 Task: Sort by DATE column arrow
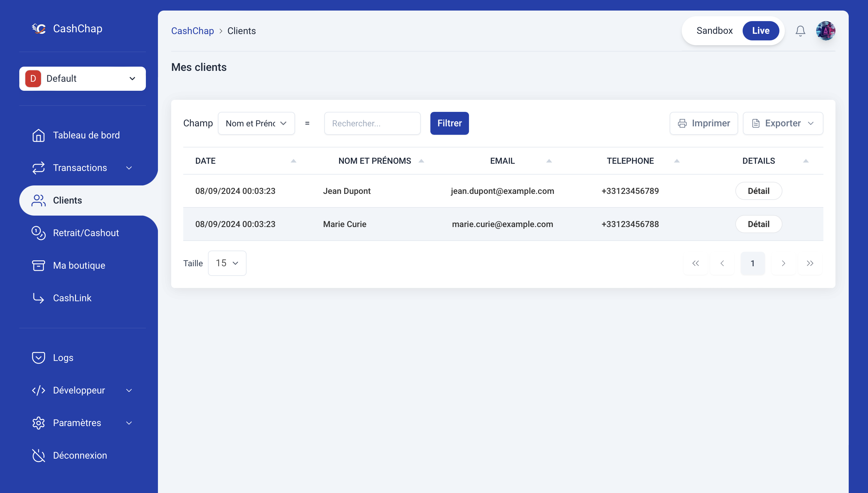[293, 161]
